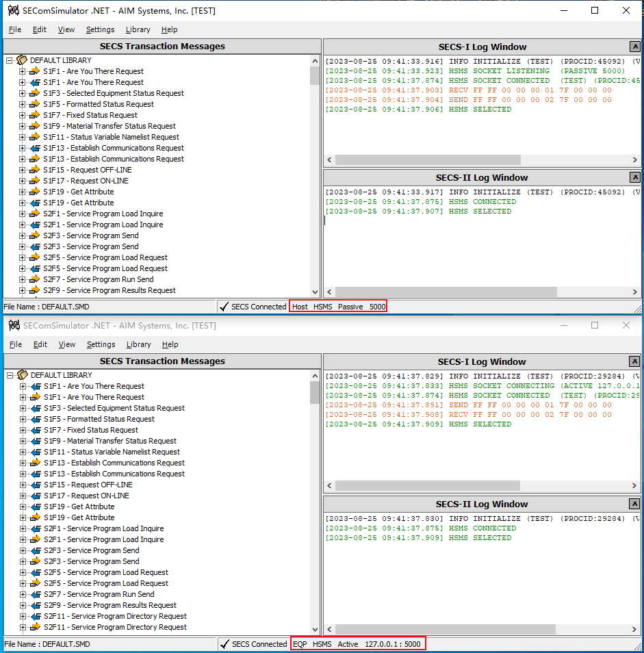644x653 pixels.
Task: Open Settings menu in top Host window
Action: pos(101,29)
